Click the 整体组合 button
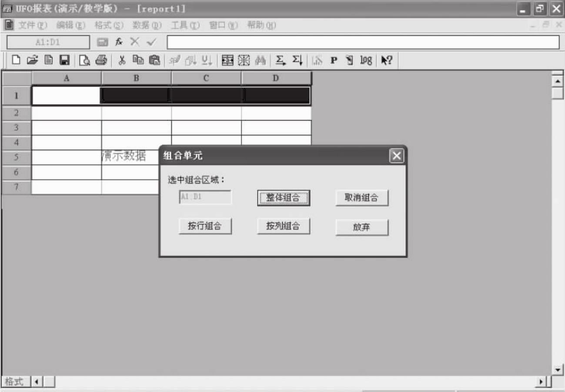This screenshot has width=565, height=392. click(x=284, y=198)
